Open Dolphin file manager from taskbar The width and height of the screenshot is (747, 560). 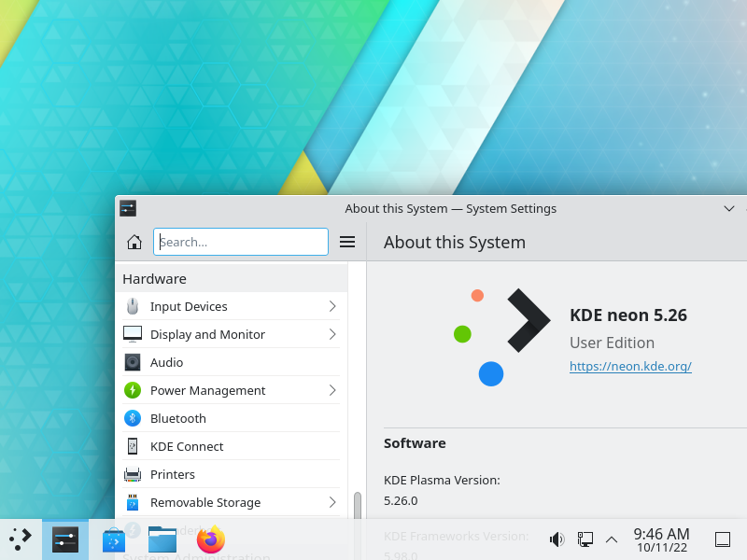[x=162, y=539]
